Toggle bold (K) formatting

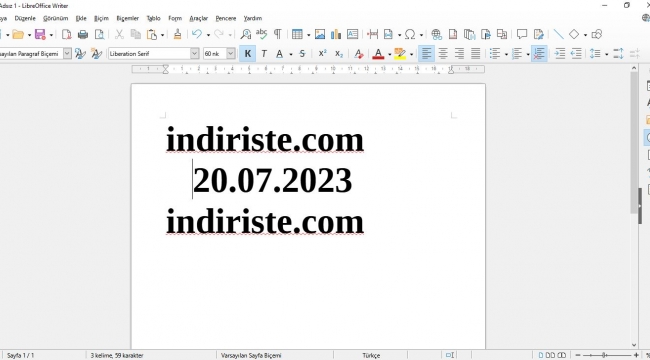click(x=247, y=54)
